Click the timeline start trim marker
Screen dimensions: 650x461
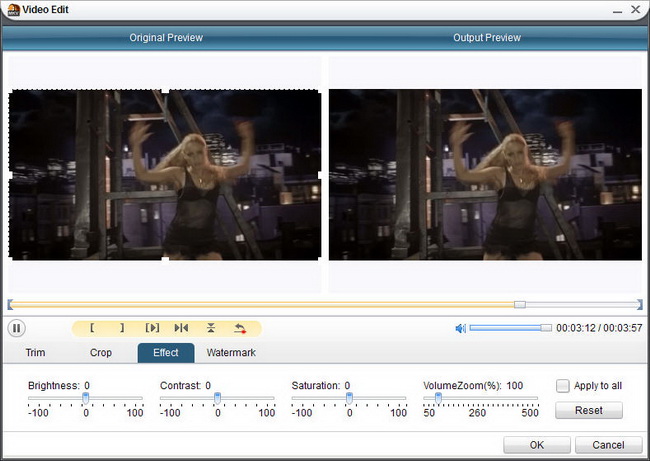tap(10, 305)
